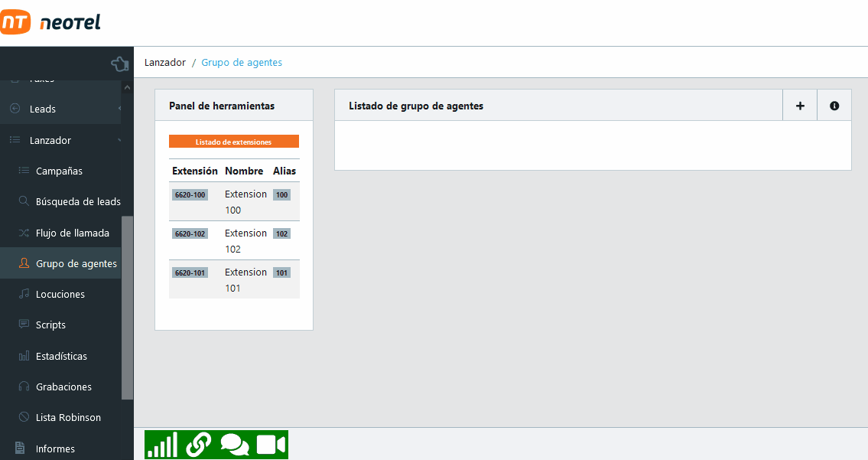Open the chat bubbles icon
Viewport: 868px width, 460px height.
point(235,445)
